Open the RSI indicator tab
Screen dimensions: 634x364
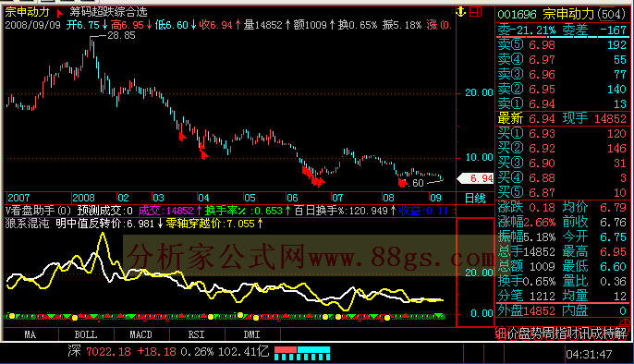pos(197,334)
